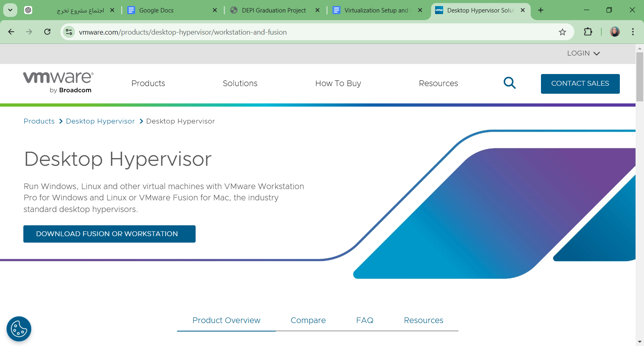The height and width of the screenshot is (346, 644).
Task: Open the new tab plus button
Action: 541,10
